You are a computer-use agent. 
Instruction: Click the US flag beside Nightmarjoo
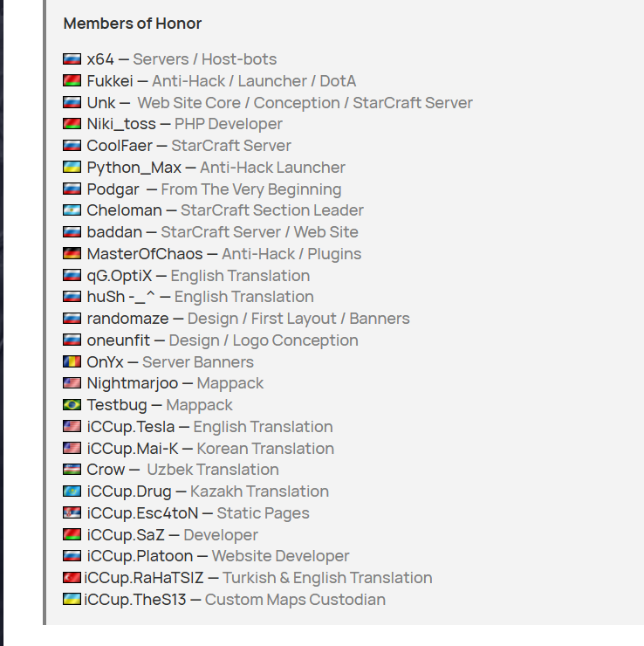[x=72, y=383]
